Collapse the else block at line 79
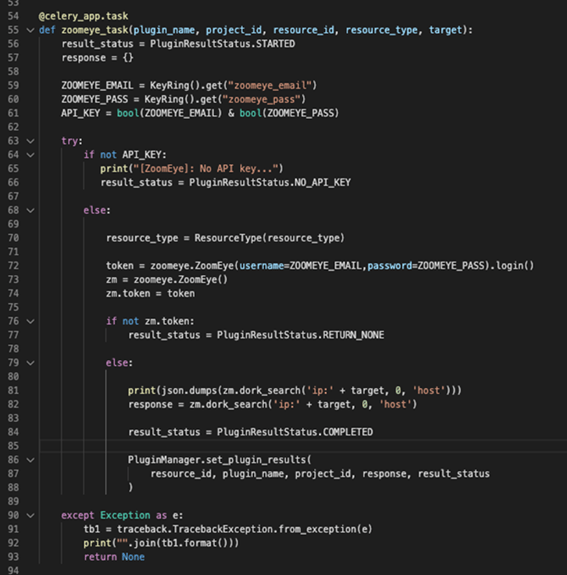567x575 pixels. (30, 363)
